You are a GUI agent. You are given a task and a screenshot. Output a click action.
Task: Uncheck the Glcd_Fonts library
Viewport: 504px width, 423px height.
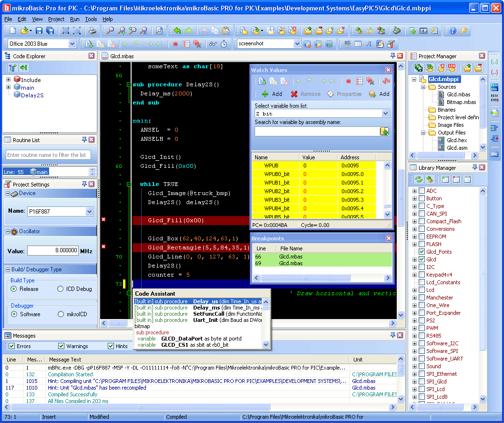click(x=422, y=252)
